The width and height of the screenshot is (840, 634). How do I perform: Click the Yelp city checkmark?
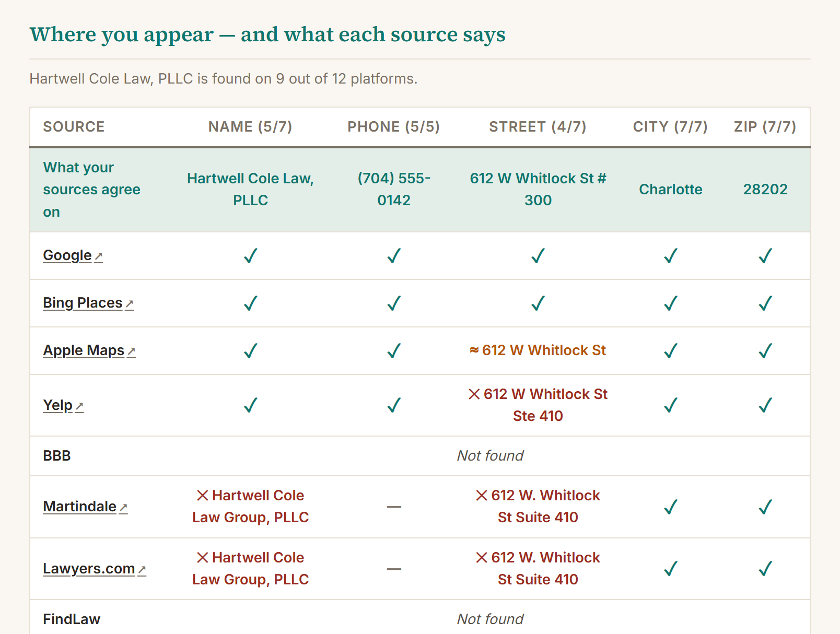(671, 405)
